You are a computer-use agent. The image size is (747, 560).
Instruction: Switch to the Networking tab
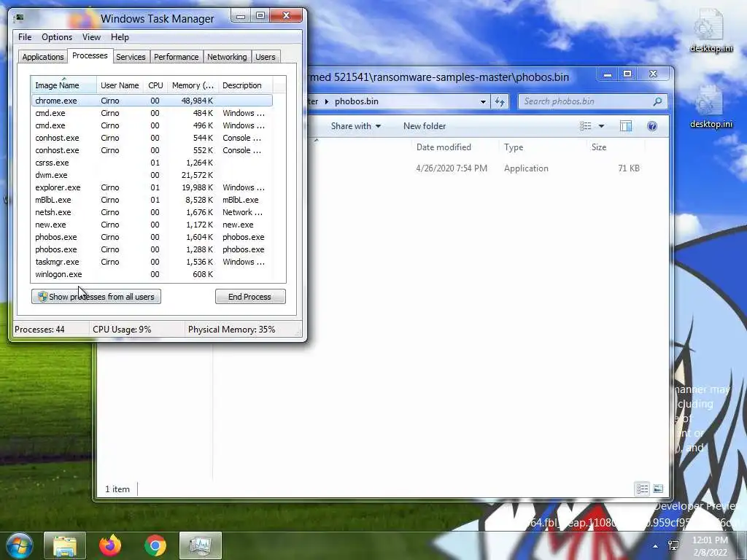(227, 57)
